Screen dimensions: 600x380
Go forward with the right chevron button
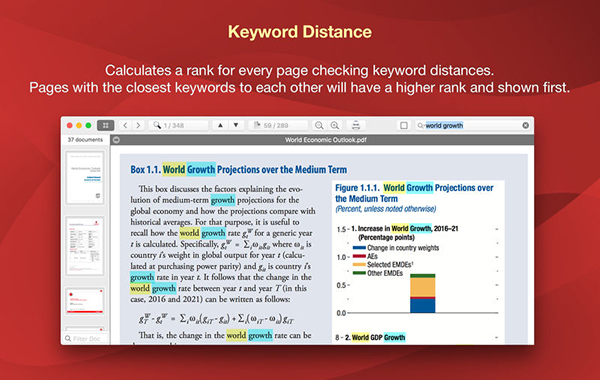pos(138,125)
